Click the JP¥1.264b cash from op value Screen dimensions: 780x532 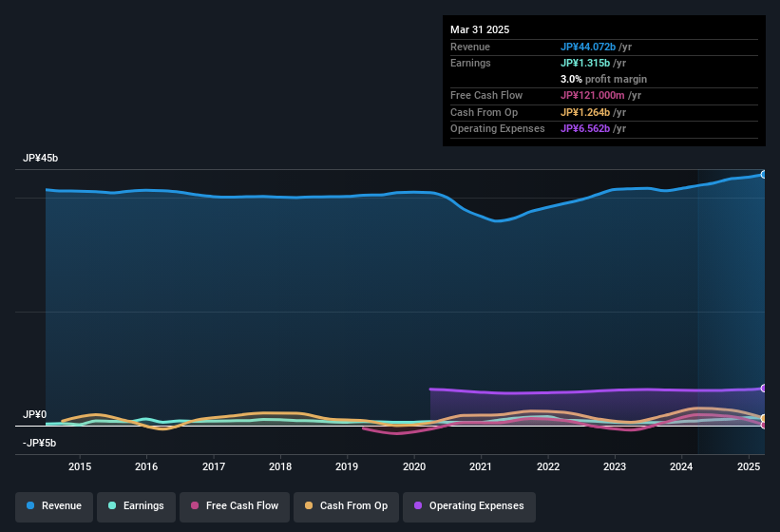click(585, 112)
